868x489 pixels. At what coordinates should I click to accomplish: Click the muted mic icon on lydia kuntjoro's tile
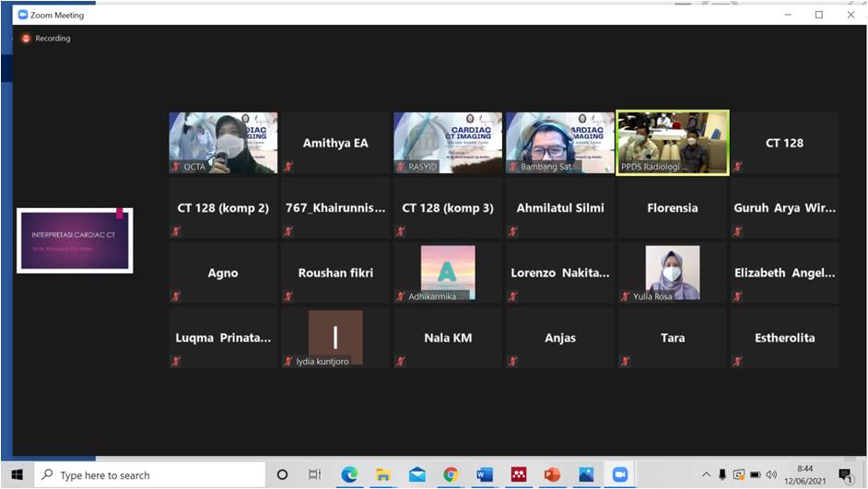coord(288,362)
